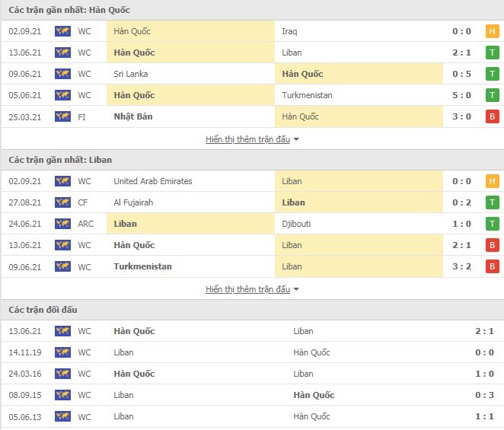Viewport: 504px width, 430px height.
Task: Open the 5 : 0 score versus Turkmenistan
Action: pos(461,95)
